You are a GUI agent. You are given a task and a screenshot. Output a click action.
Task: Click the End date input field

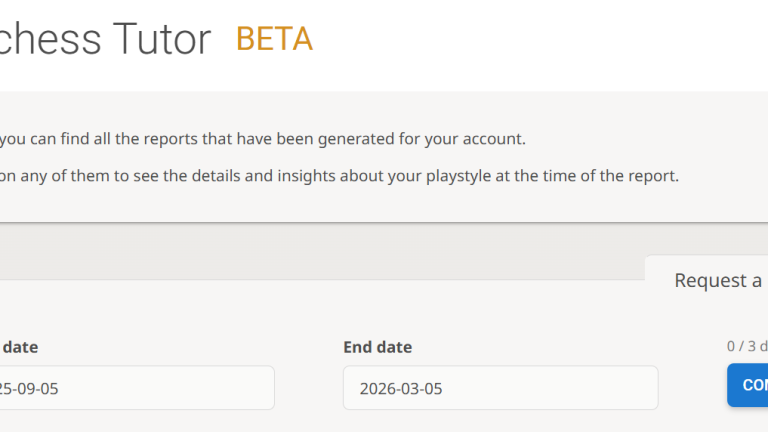500,388
